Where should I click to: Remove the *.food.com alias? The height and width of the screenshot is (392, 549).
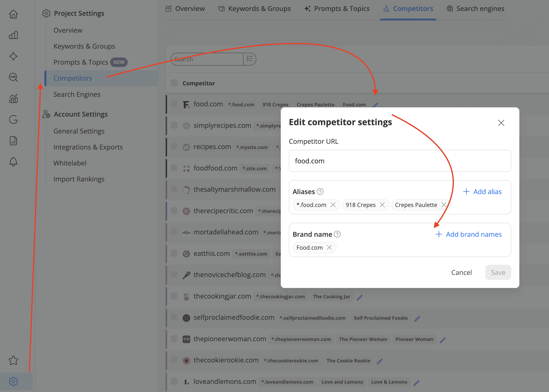coord(333,205)
